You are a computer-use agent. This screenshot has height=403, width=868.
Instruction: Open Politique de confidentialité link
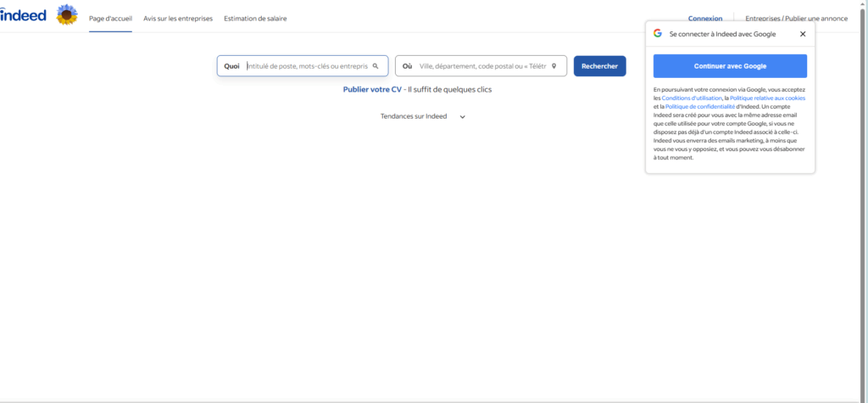click(x=700, y=107)
